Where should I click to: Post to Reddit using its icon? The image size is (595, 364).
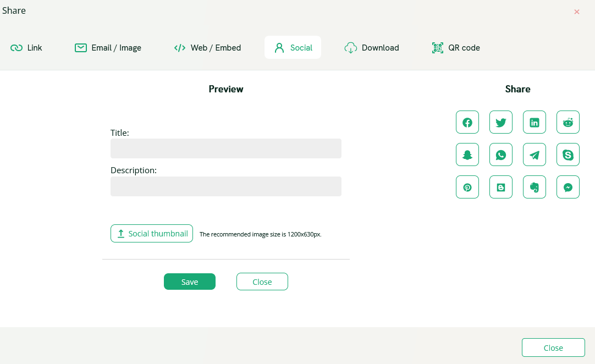pyautogui.click(x=568, y=122)
